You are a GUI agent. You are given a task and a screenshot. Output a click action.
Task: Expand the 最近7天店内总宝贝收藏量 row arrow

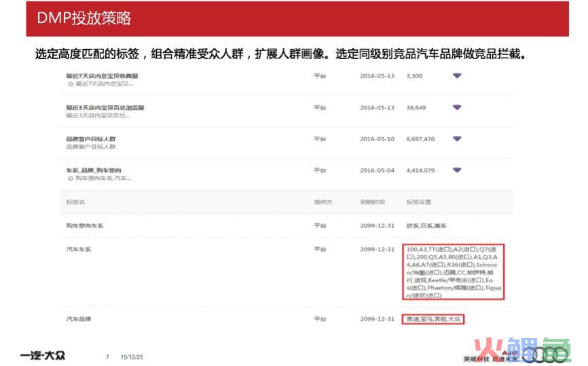(457, 76)
